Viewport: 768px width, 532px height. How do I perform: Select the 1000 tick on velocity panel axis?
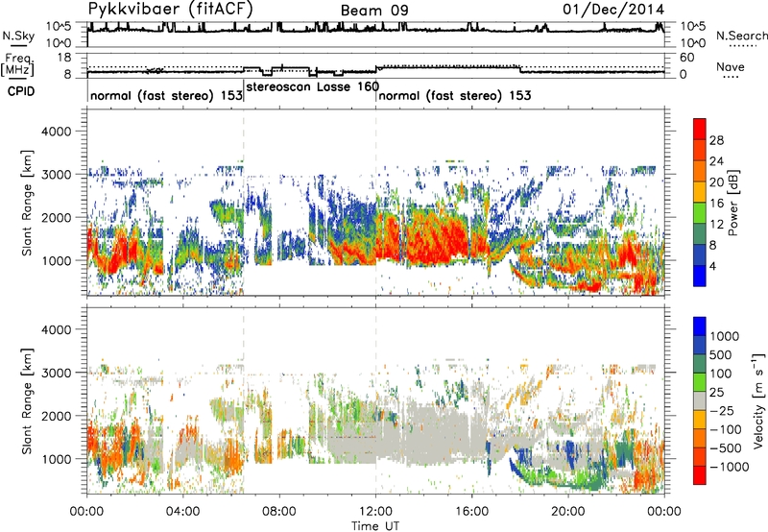pos(56,459)
